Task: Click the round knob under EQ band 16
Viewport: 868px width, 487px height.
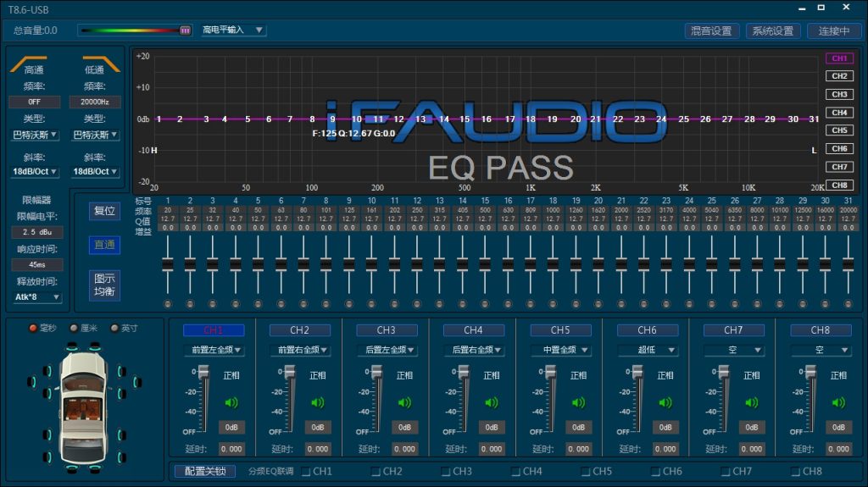Action: click(508, 304)
